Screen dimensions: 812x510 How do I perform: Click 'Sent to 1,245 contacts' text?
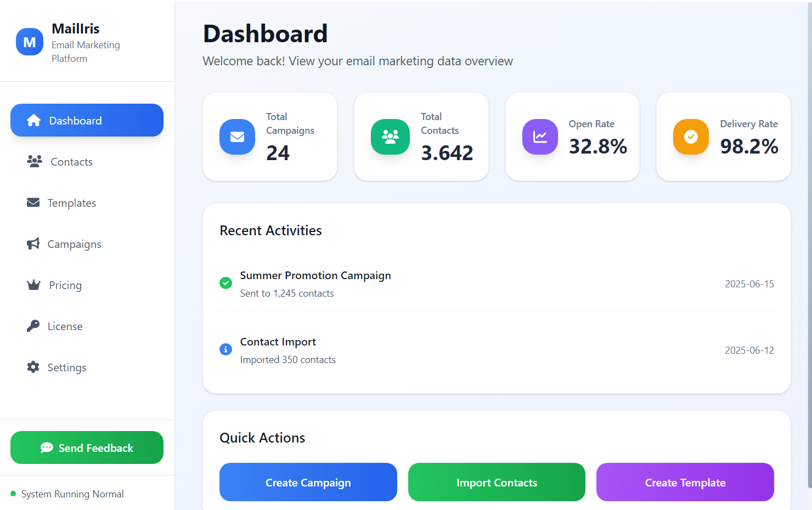pos(287,293)
